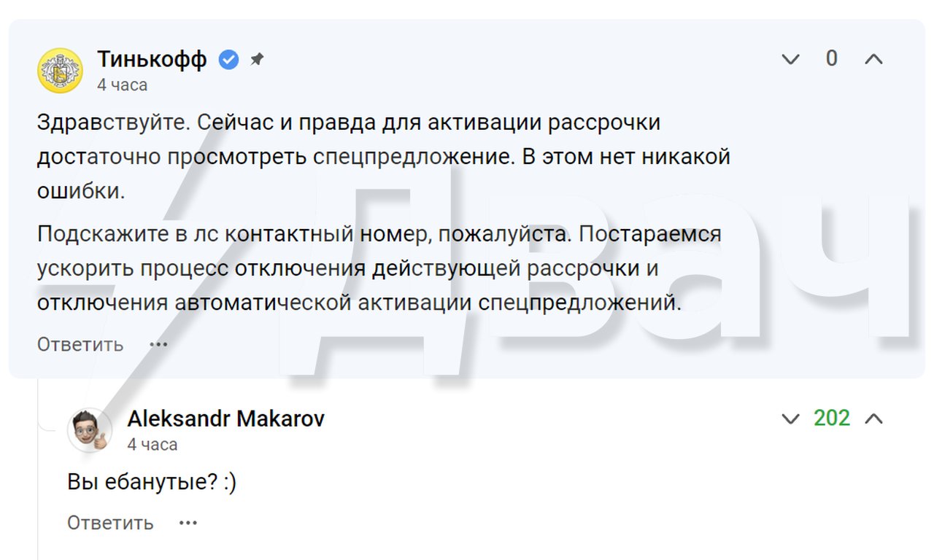Click Ответить under the Тинькофф comment
This screenshot has height=560, width=934.
click(80, 344)
